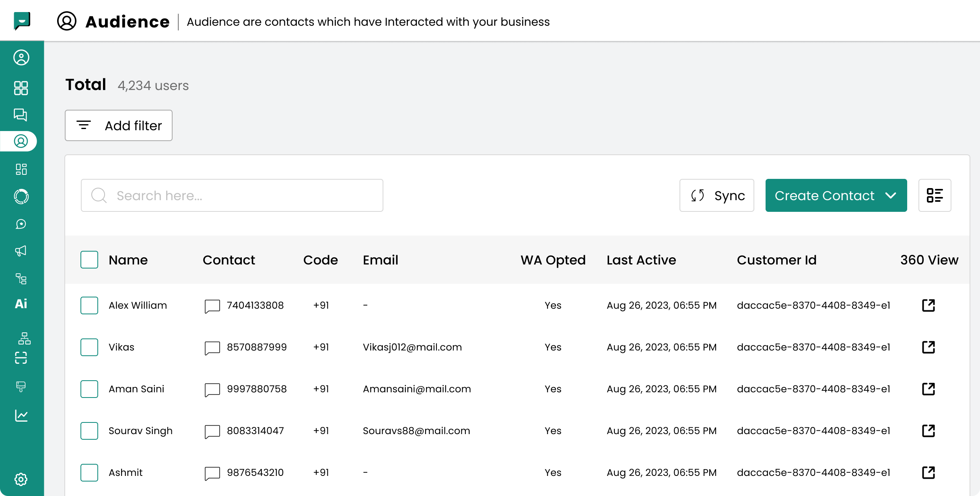Open the AI section in sidebar

coord(21,304)
